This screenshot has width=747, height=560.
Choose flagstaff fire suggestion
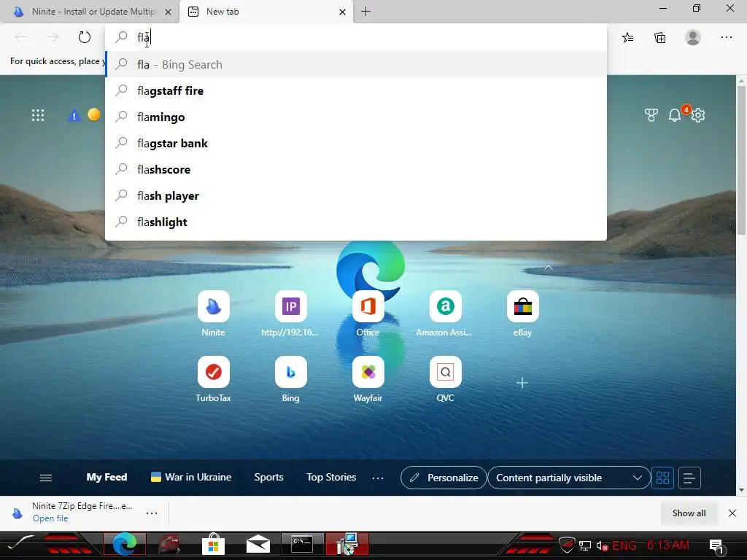(x=356, y=90)
